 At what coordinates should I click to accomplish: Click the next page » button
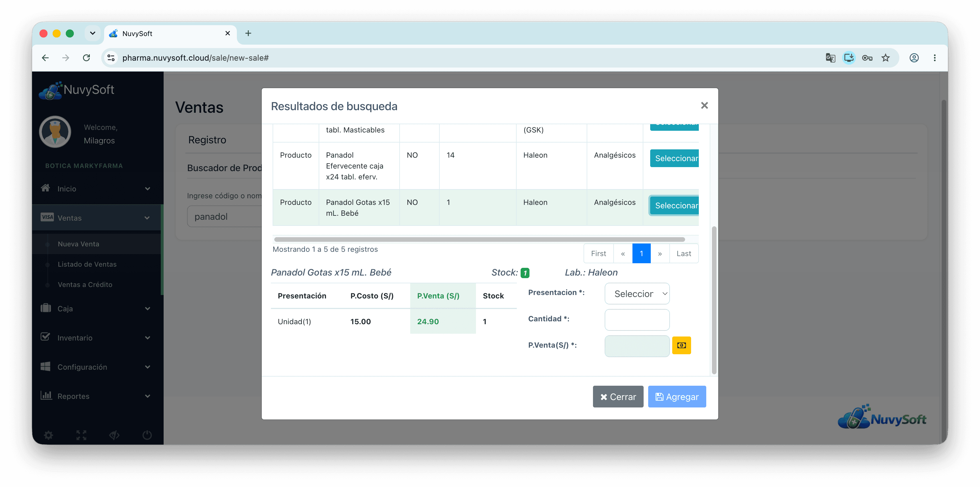660,254
